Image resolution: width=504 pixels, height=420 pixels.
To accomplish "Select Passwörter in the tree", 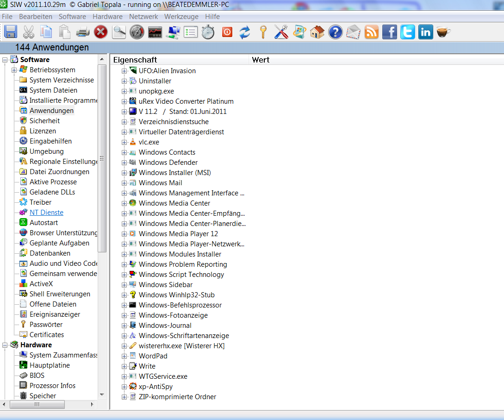I will point(46,325).
